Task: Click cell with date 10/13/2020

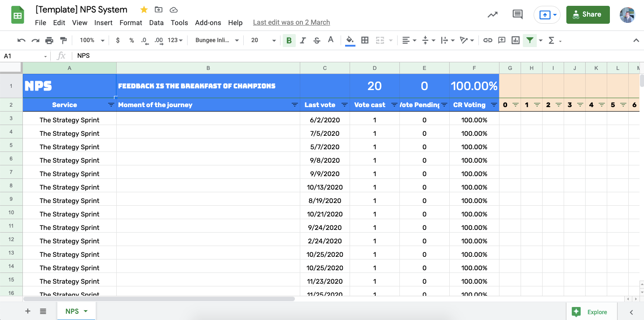Action: (x=325, y=187)
